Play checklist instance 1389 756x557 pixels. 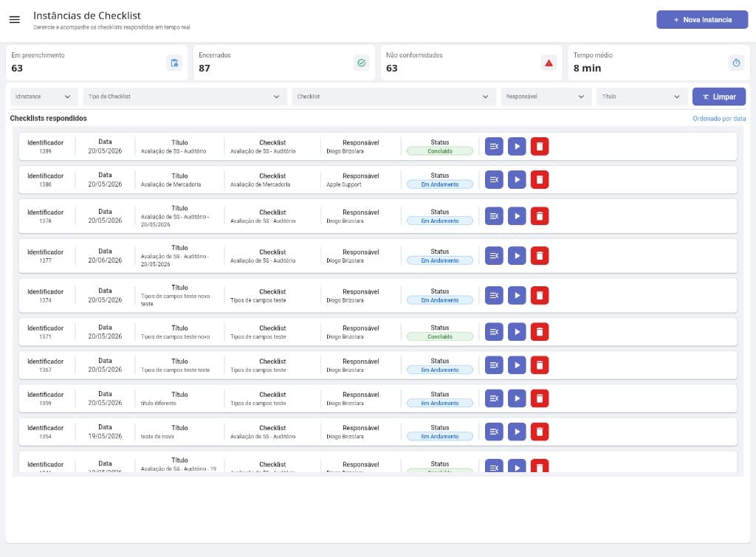pyautogui.click(x=517, y=147)
